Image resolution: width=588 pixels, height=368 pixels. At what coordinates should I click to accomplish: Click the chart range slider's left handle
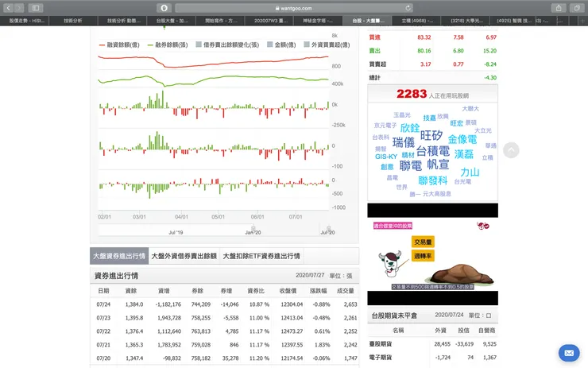(253, 228)
